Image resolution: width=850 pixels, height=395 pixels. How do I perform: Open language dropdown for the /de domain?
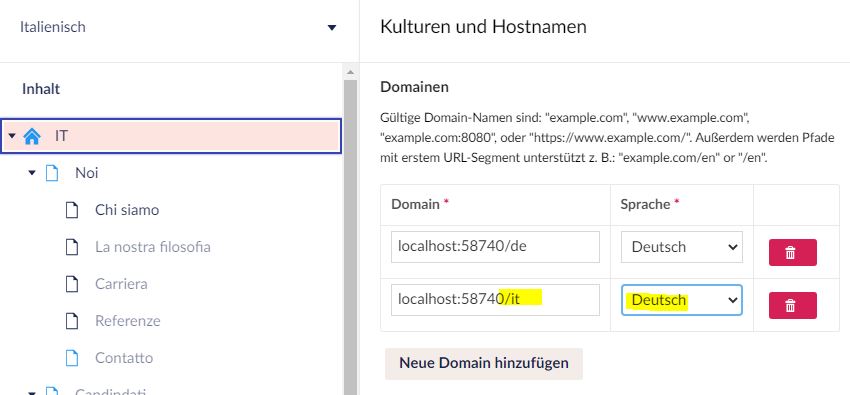tap(682, 247)
